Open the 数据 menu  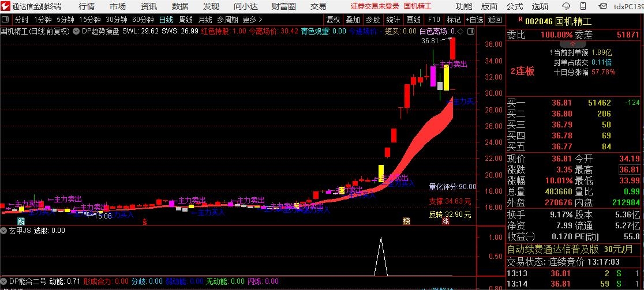point(180,6)
